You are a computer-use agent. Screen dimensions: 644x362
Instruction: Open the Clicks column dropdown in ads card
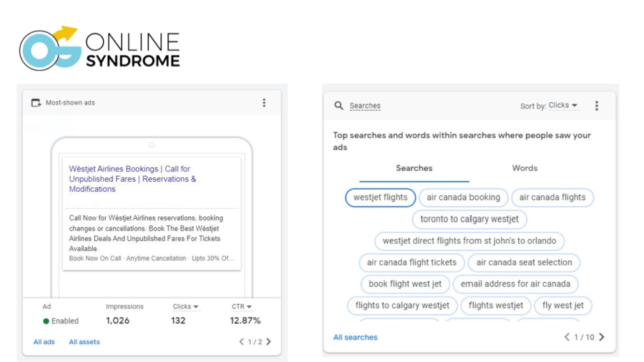[186, 307]
